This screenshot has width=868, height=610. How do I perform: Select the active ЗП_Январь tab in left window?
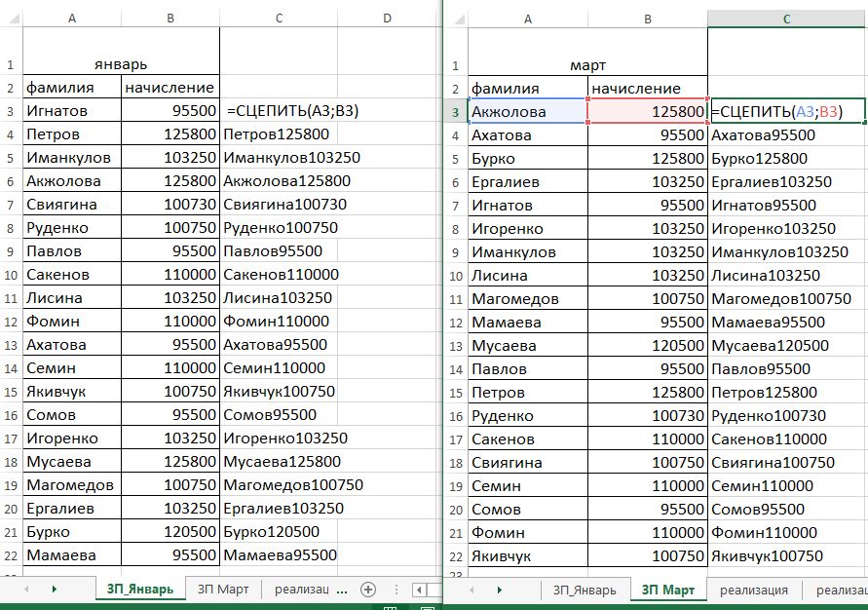coord(141,589)
